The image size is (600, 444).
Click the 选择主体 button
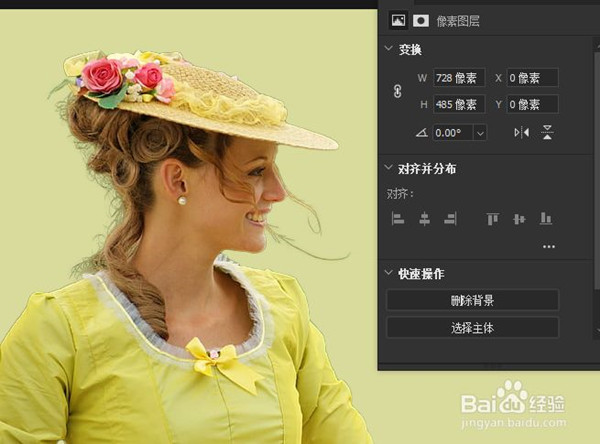click(472, 327)
